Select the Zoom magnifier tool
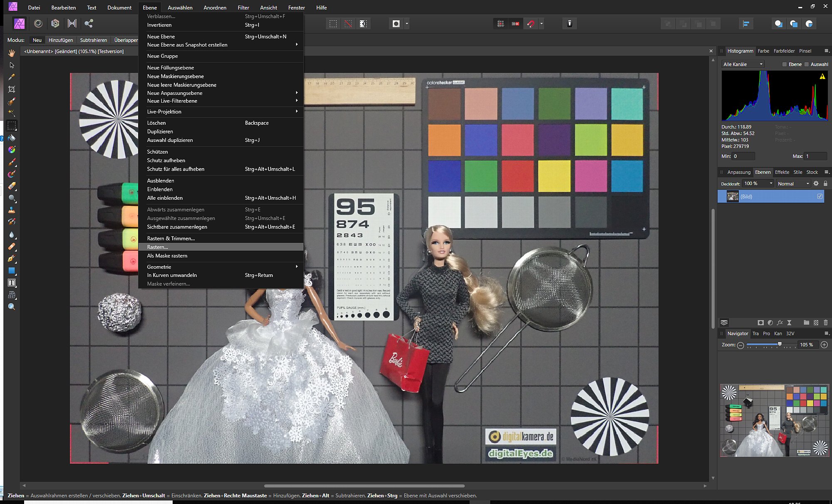Viewport: 832px width, 504px height. click(12, 307)
